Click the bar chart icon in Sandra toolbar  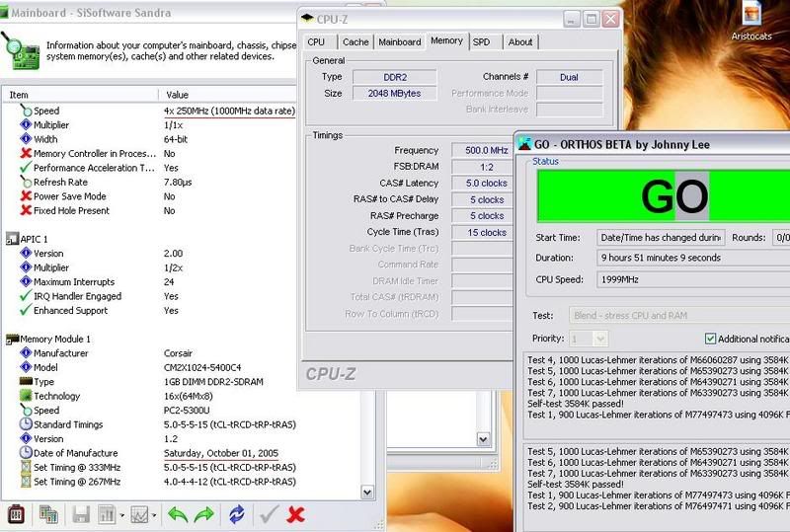(107, 515)
